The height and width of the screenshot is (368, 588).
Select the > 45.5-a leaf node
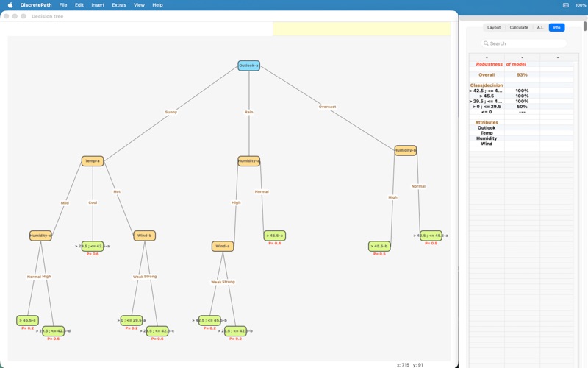pos(275,236)
